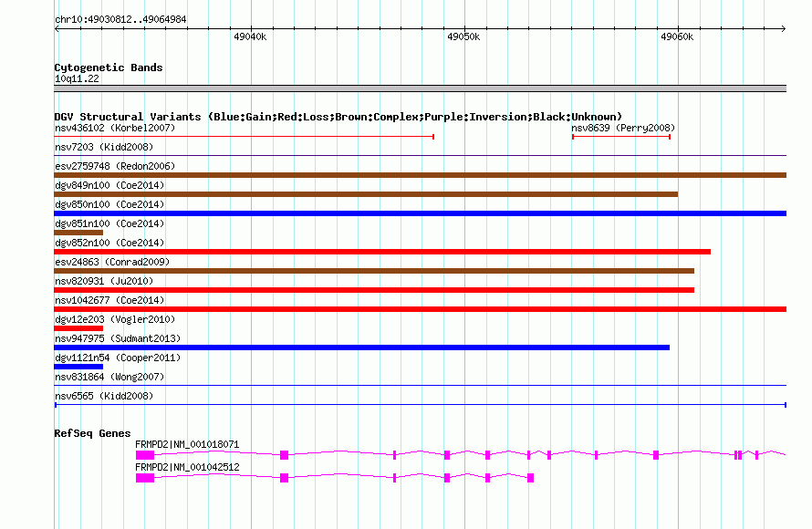Viewport: 812px width, 529px height.
Task: Open the nsv947975 (Sudmant2013) label
Action: 118,338
